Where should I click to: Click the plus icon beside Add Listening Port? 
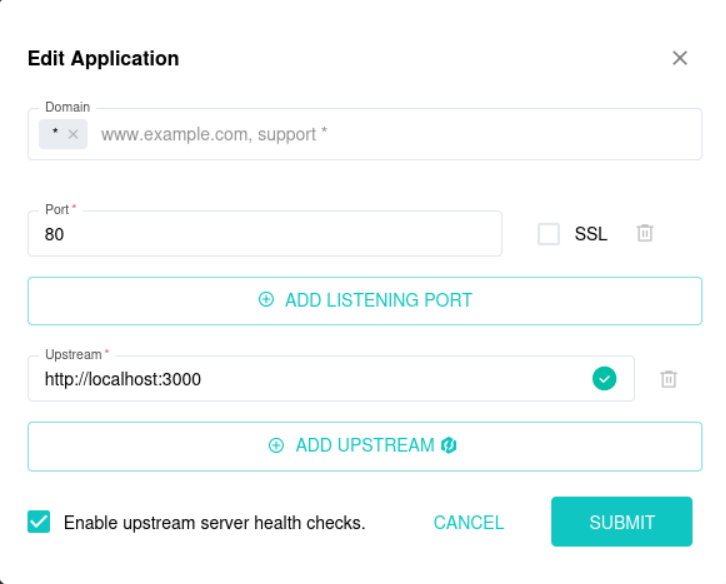point(266,300)
